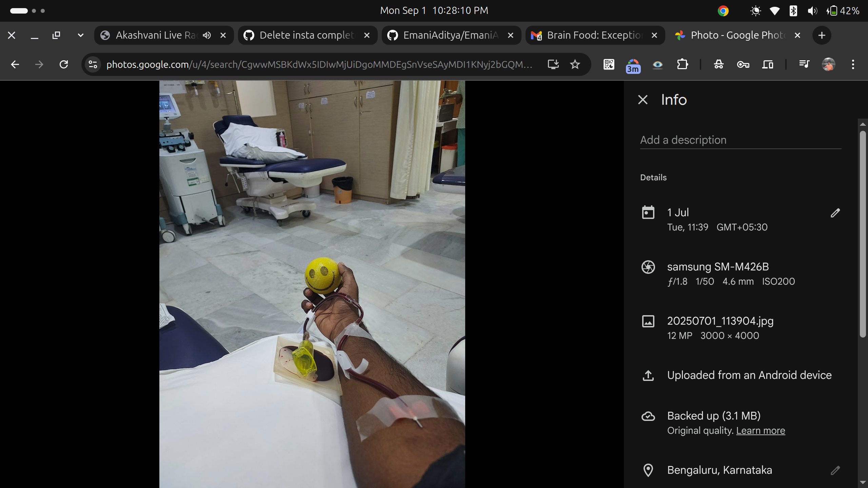The width and height of the screenshot is (868, 488).
Task: Open the QR code extension
Action: [608, 64]
